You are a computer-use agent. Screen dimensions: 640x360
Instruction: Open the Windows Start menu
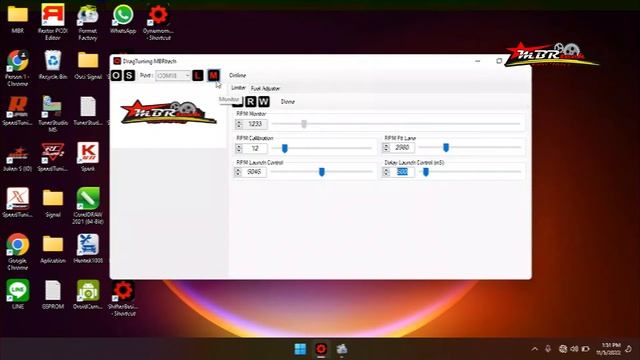[300, 349]
